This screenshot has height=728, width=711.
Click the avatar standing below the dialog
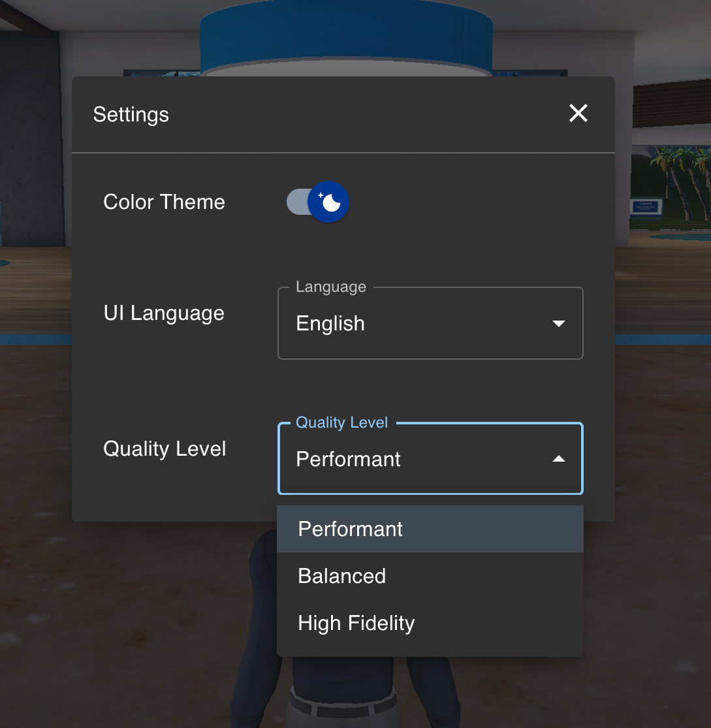coord(346,692)
